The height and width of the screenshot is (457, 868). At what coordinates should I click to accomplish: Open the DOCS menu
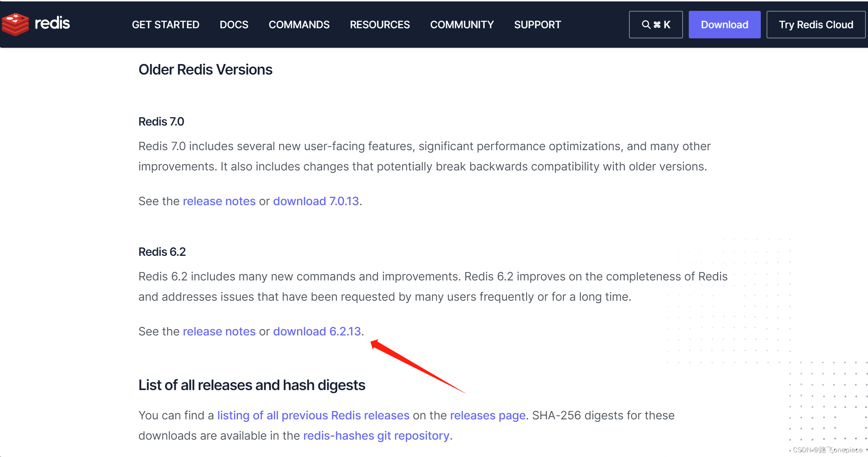coord(234,25)
